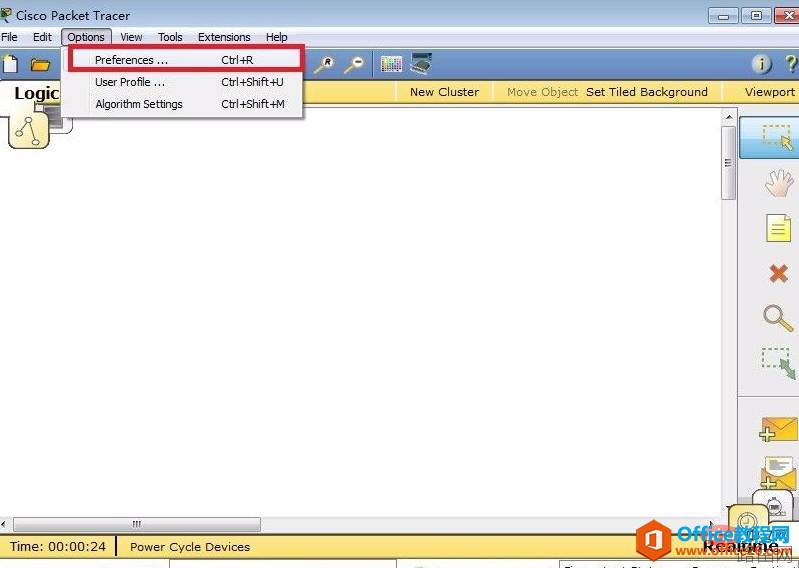This screenshot has height=568, width=799.
Task: Create a new file via toolbar icon
Action: tap(10, 65)
